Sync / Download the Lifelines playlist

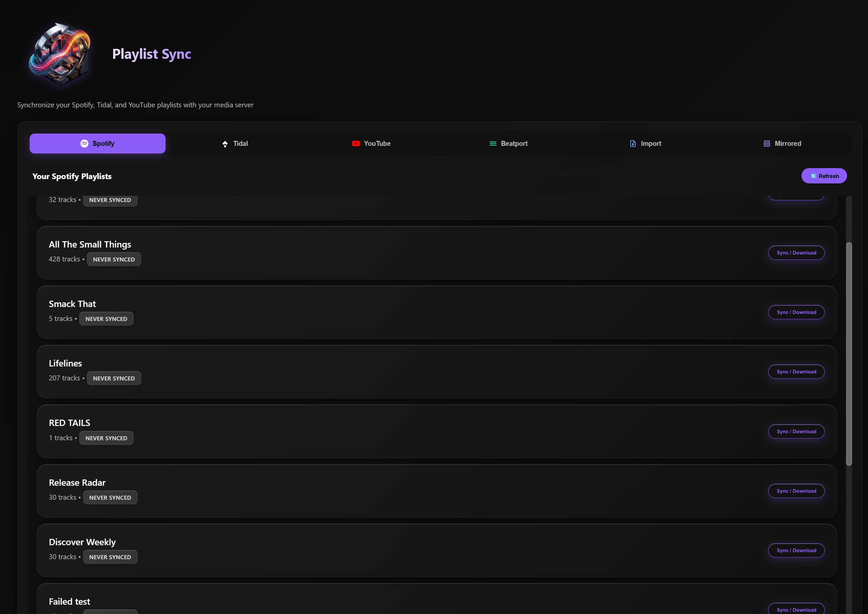(x=796, y=372)
